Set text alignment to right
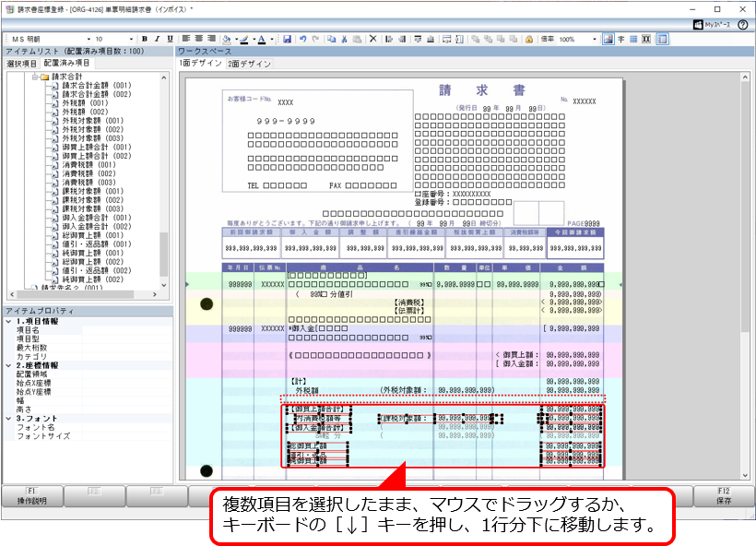 [211, 39]
